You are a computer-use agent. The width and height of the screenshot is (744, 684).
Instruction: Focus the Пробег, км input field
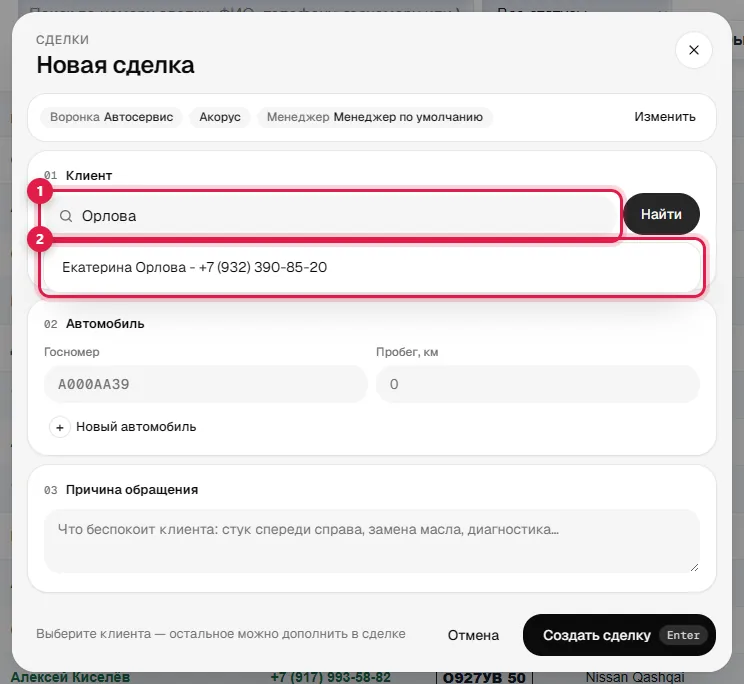click(x=538, y=384)
